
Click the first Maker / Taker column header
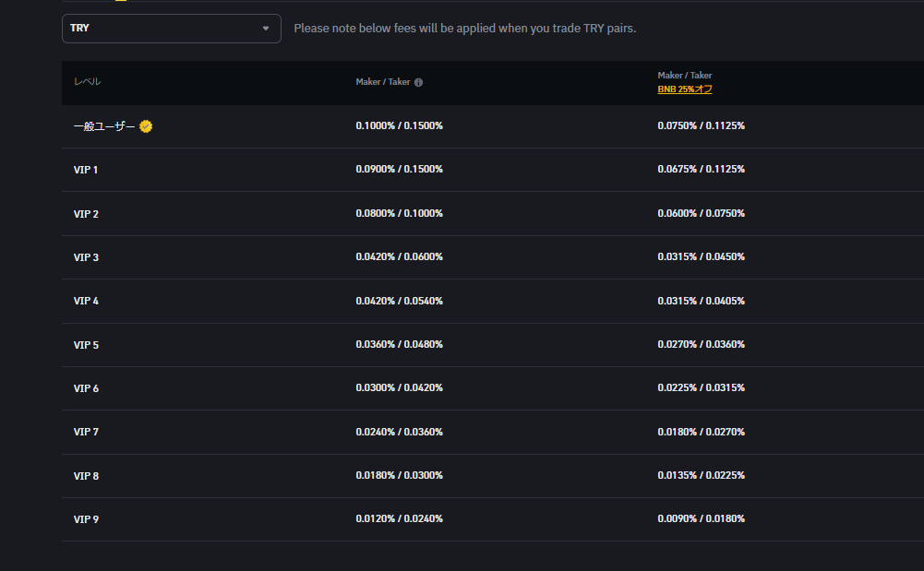(x=382, y=82)
